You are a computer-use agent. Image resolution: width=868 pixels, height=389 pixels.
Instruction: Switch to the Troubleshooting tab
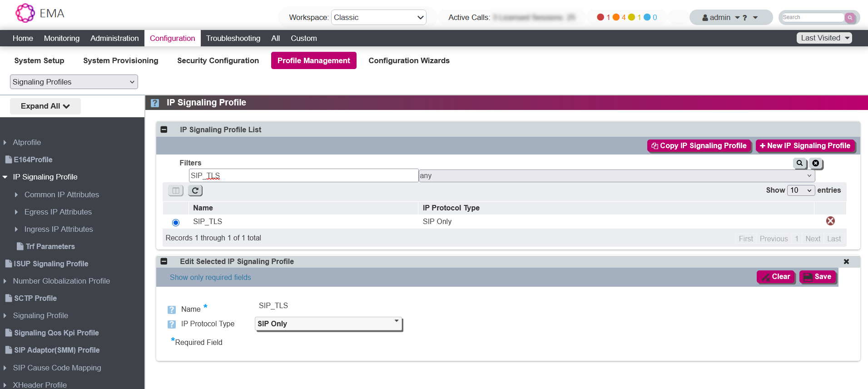pos(233,39)
